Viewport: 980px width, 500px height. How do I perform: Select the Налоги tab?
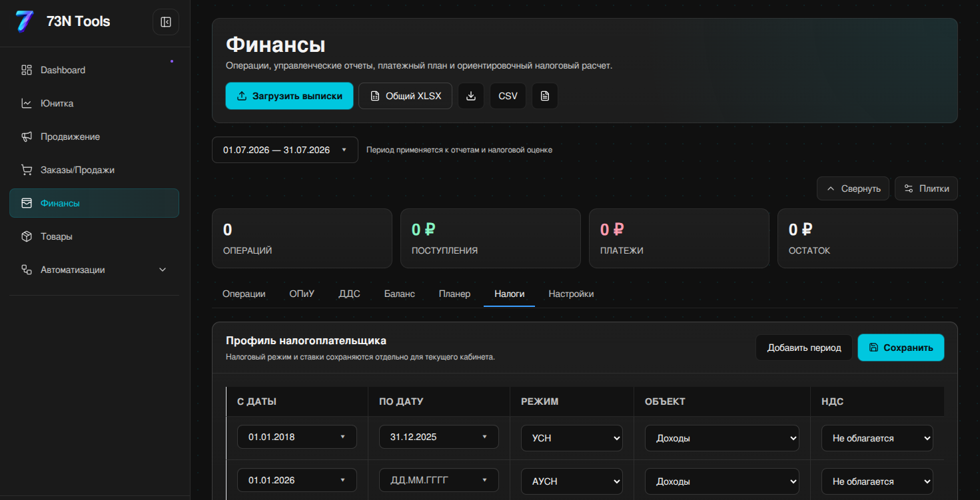coord(510,294)
